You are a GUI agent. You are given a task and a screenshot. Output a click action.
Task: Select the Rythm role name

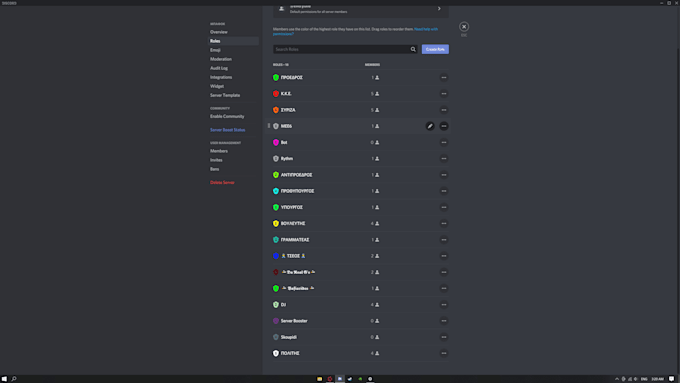coord(287,158)
